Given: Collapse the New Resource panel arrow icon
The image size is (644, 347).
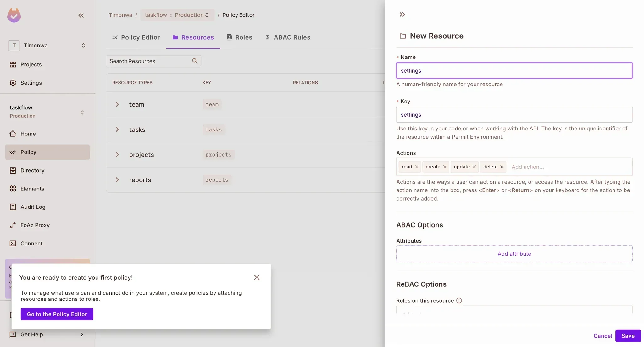Looking at the screenshot, I should click(402, 14).
